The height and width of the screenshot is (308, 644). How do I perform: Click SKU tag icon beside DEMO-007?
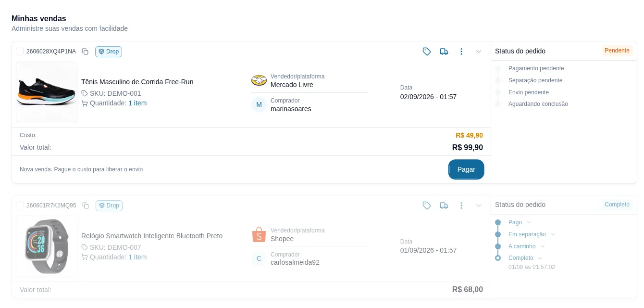click(85, 247)
